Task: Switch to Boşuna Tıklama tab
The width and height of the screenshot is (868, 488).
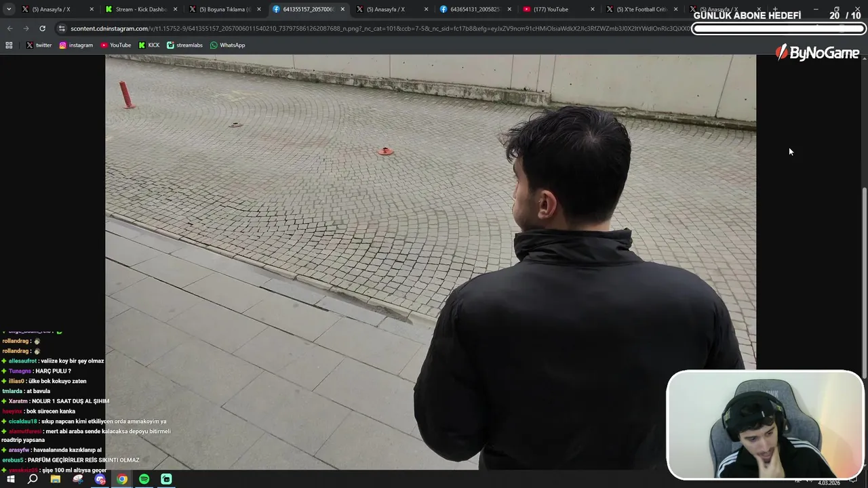Action: (x=224, y=9)
